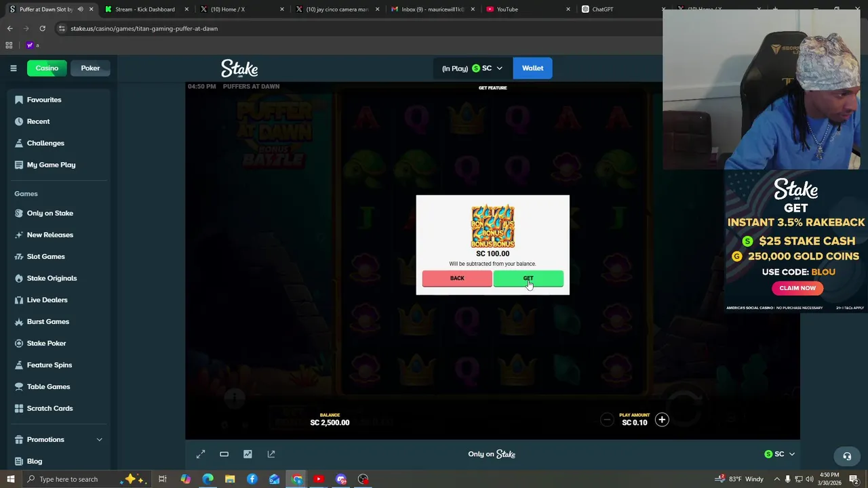Launch Microsoft Edge from taskbar
Image resolution: width=868 pixels, height=488 pixels.
click(208, 479)
